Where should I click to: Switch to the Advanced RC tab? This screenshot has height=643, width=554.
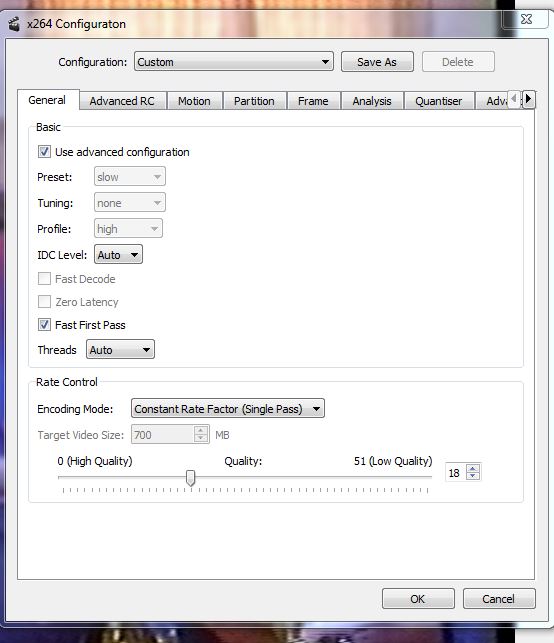coord(122,101)
